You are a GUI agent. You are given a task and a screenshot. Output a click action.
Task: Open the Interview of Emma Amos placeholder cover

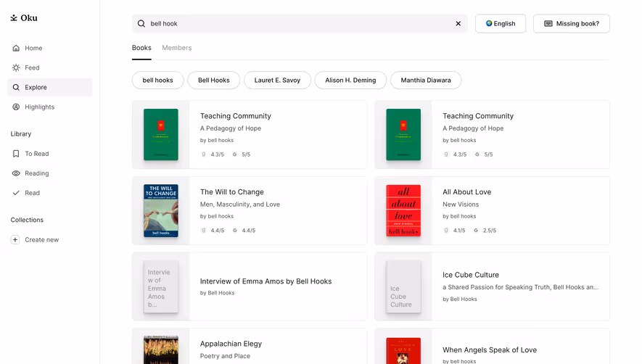161,286
